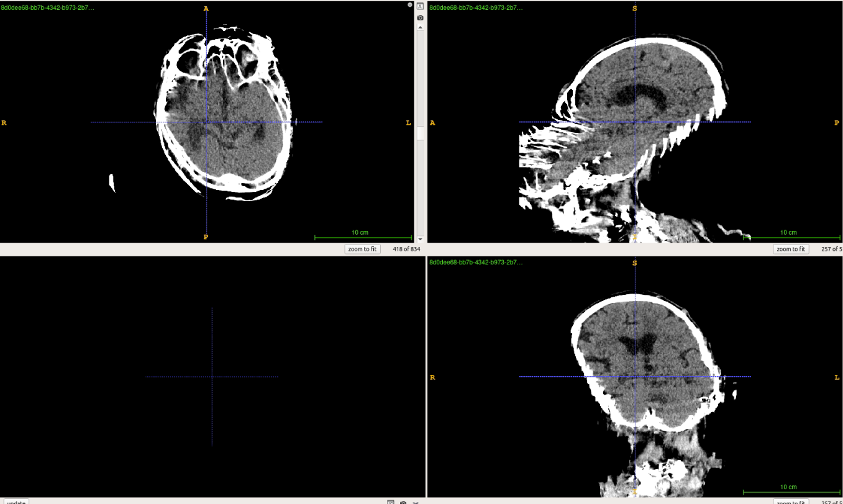This screenshot has height=504, width=843.
Task: Click the rightmost icon below the 3D panel
Action: coord(416,502)
